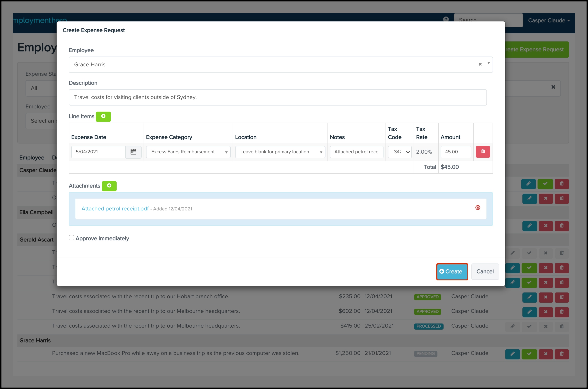The height and width of the screenshot is (389, 588).
Task: Open the Casper Claude user menu
Action: point(549,21)
